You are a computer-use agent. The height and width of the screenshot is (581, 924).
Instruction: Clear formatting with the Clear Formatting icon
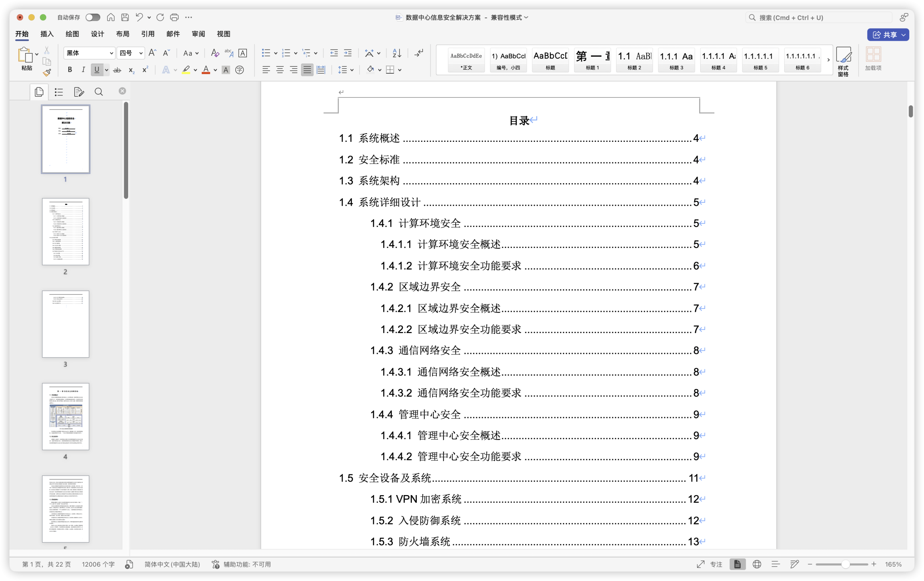click(214, 53)
